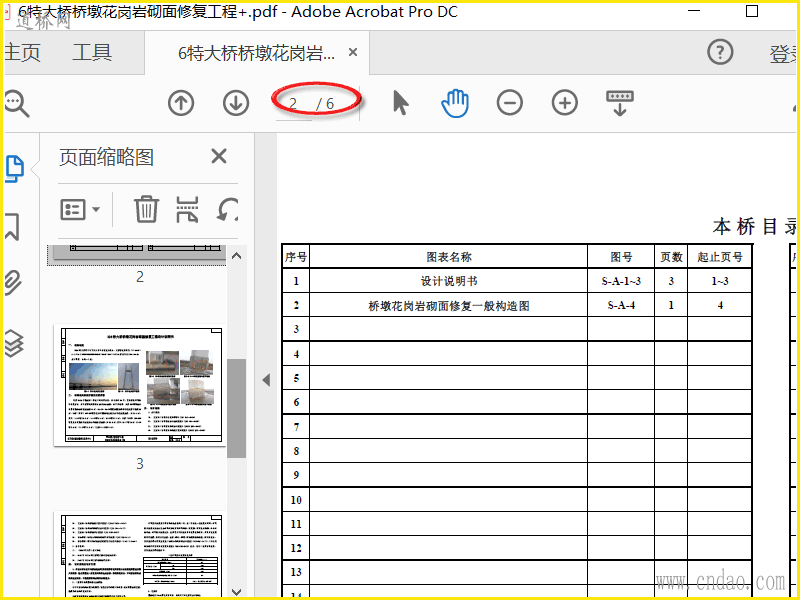Close the 6特大桥桥墩花岗岩 document tab

pyautogui.click(x=353, y=52)
